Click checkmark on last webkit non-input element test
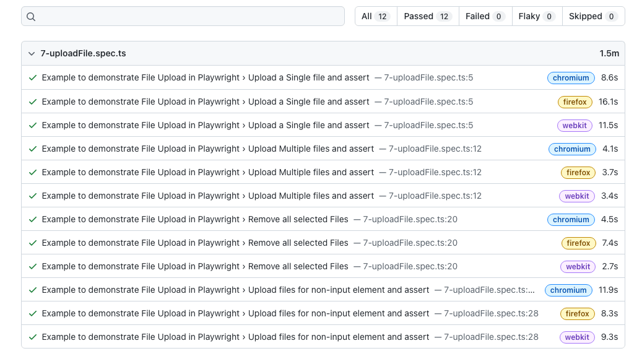The height and width of the screenshot is (364, 642). pyautogui.click(x=32, y=337)
